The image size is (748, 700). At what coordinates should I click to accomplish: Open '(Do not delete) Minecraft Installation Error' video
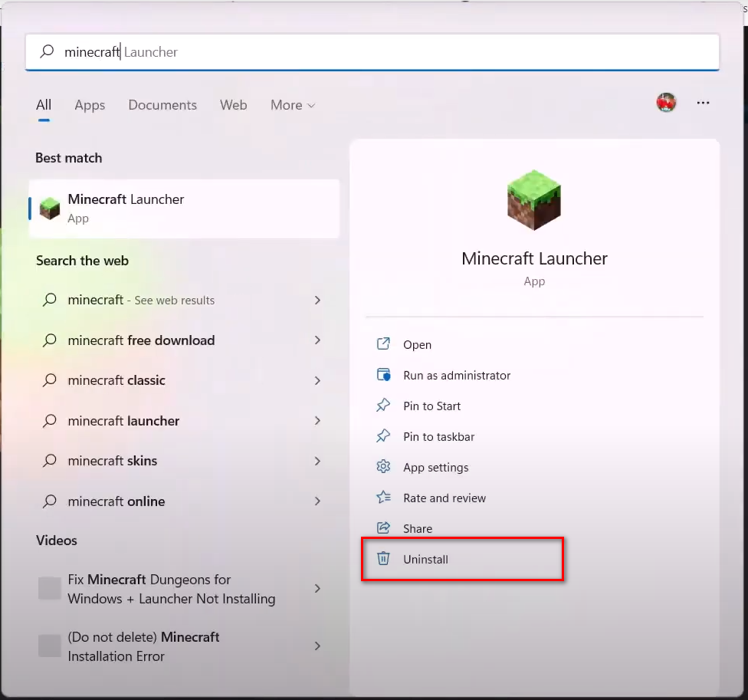(184, 646)
